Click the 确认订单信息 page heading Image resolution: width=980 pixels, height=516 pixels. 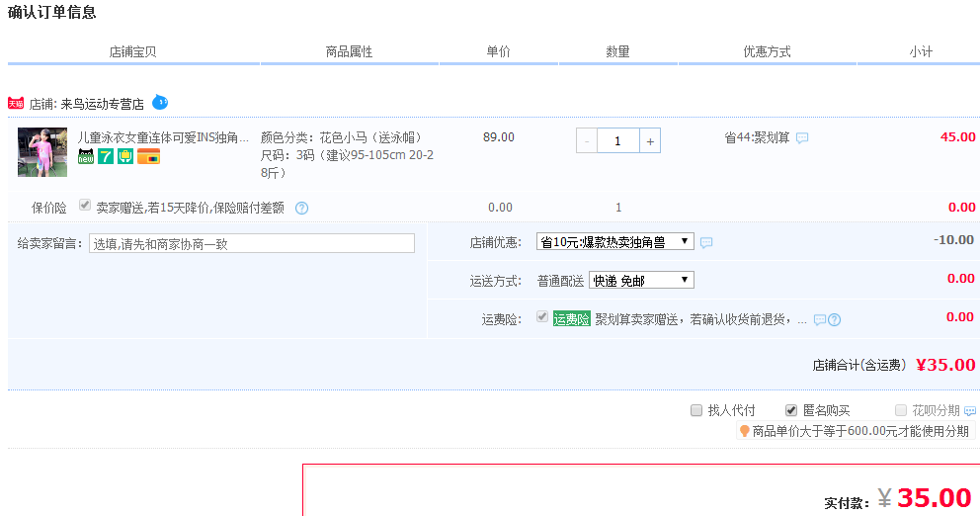[52, 13]
